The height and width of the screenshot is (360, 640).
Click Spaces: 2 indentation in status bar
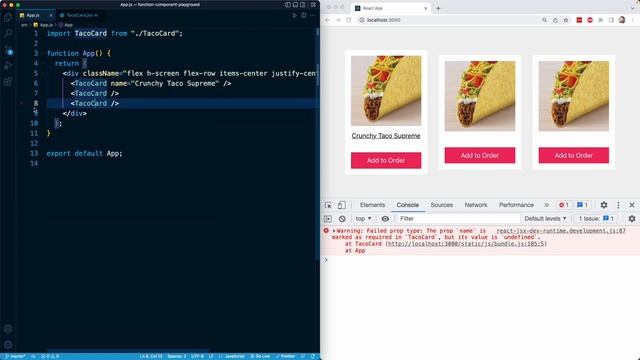[177, 356]
